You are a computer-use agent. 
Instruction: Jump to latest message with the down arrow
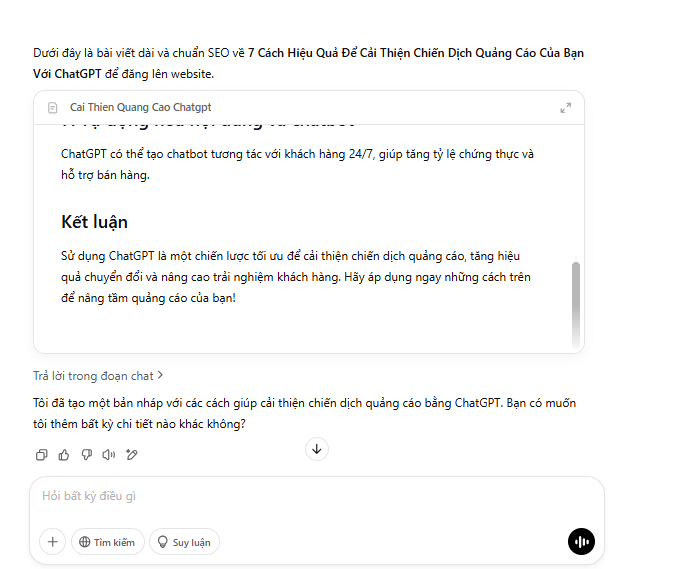pyautogui.click(x=317, y=449)
